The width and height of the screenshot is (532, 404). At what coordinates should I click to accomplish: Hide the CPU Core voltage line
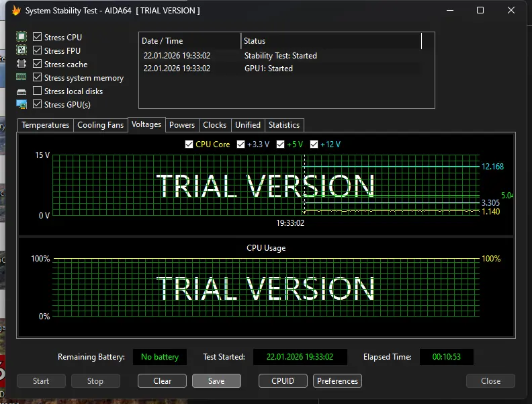pyautogui.click(x=189, y=145)
